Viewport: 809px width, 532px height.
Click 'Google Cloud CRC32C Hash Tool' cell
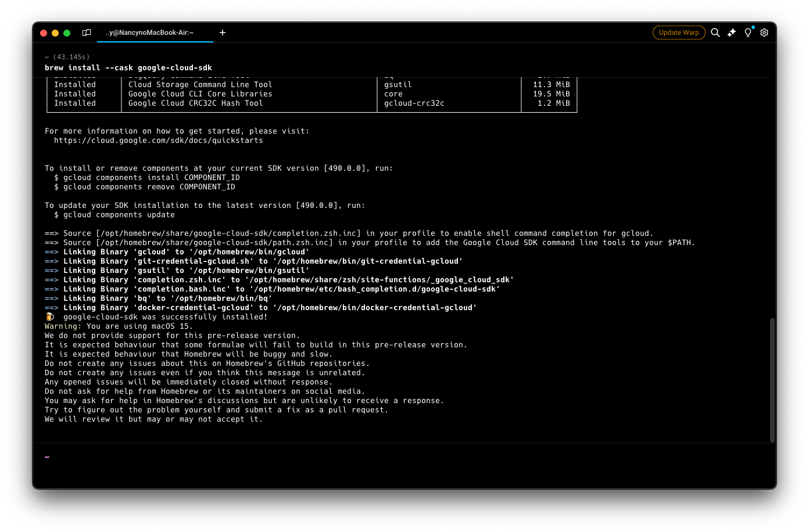pos(196,103)
